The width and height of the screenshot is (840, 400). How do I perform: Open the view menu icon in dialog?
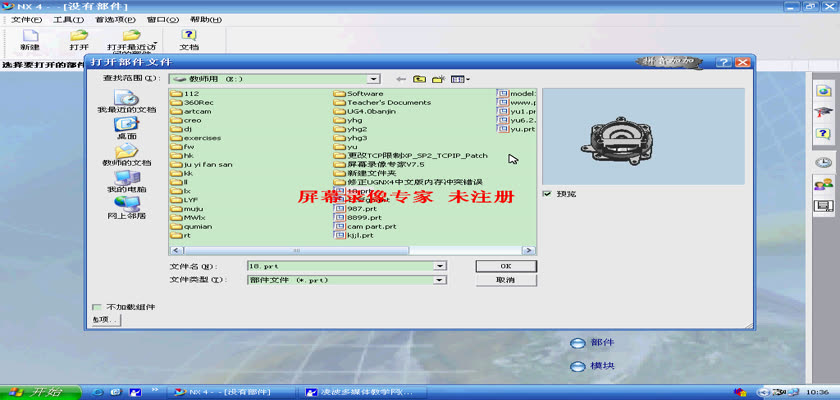(460, 79)
